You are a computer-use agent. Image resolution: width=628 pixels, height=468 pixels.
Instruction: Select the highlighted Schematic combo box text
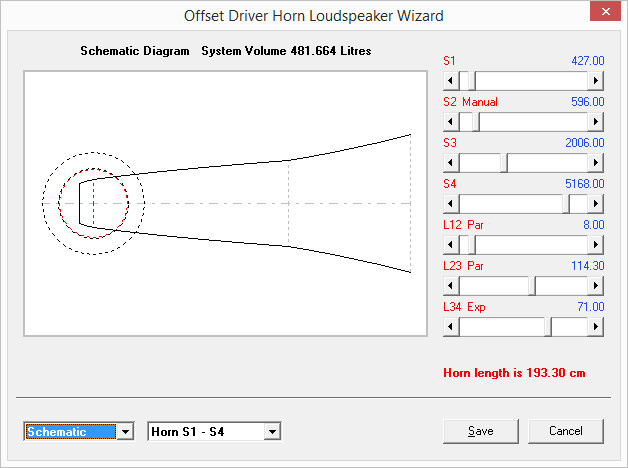click(x=70, y=432)
